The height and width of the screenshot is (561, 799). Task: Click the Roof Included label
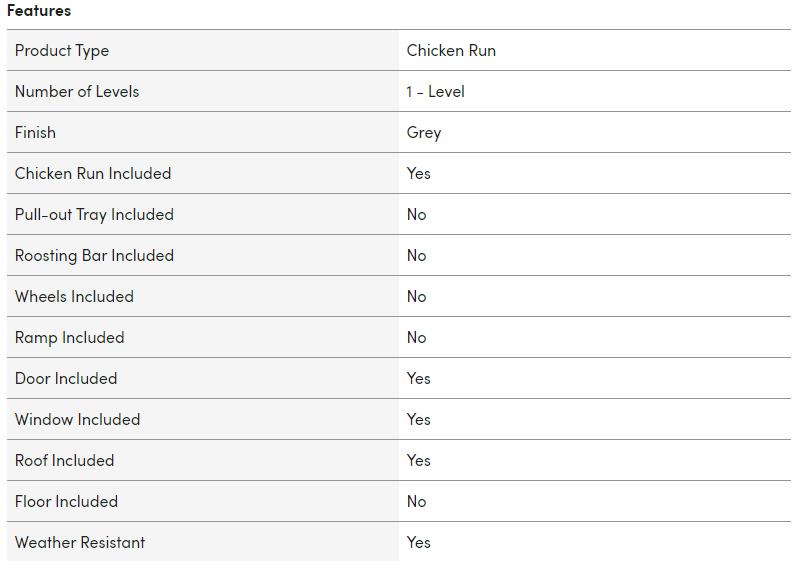[x=64, y=461]
